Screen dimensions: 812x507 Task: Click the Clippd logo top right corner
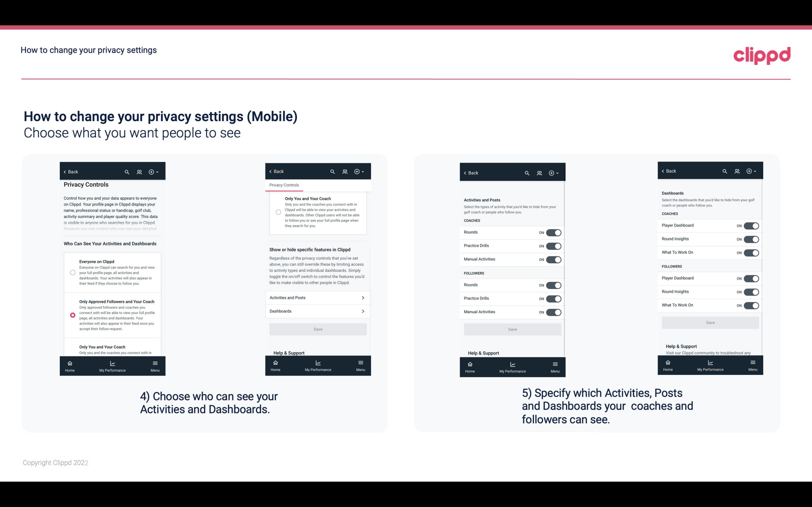[762, 54]
